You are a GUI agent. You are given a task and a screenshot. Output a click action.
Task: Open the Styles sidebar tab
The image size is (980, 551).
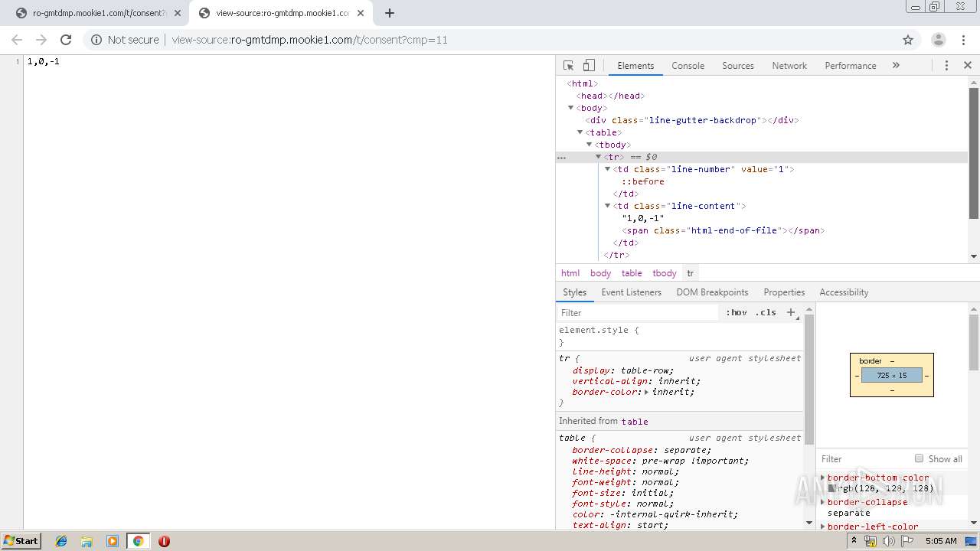[574, 292]
